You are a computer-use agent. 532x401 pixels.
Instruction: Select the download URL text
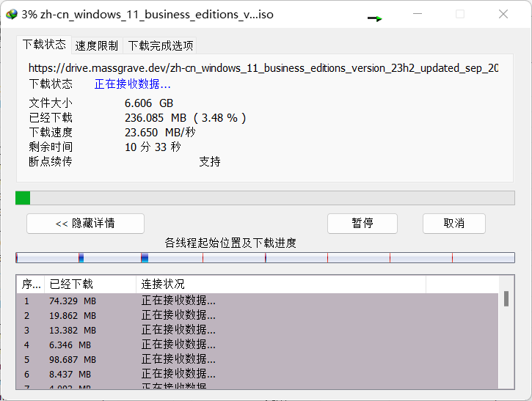pyautogui.click(x=263, y=68)
